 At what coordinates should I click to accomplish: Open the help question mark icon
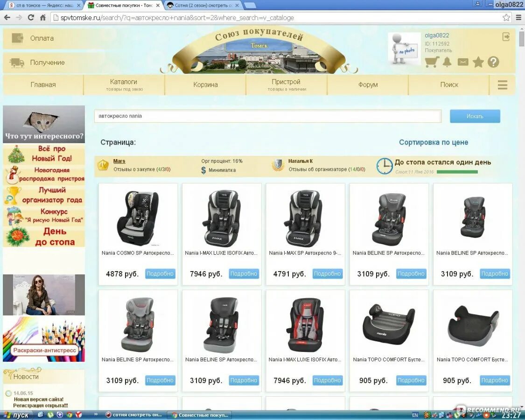click(493, 62)
